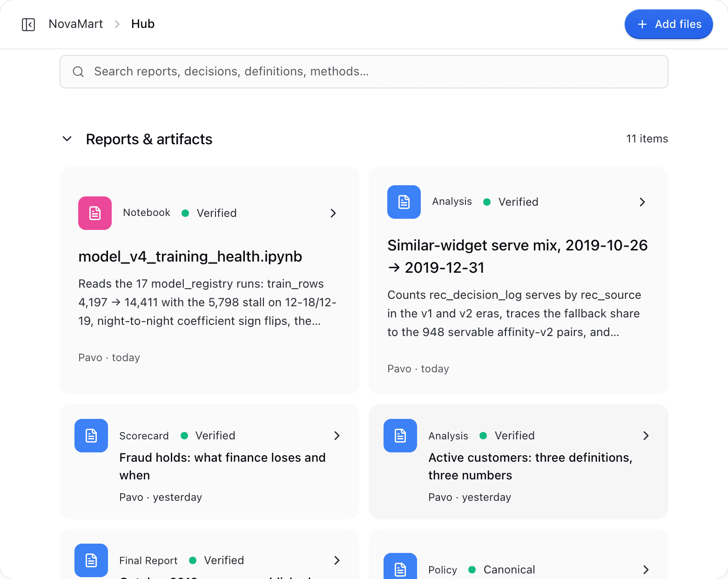Image resolution: width=728 pixels, height=579 pixels.
Task: Go to NovaMart breadcrumb
Action: click(x=76, y=24)
